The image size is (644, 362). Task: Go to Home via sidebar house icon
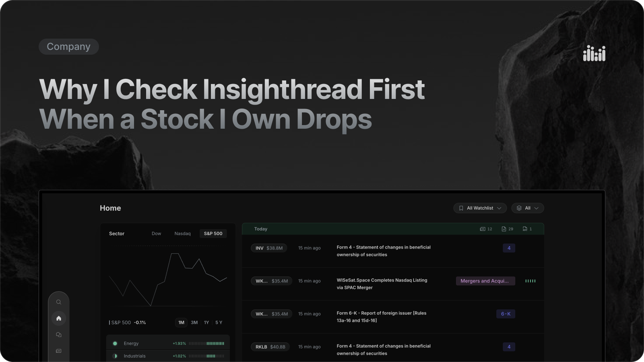pos(59,318)
